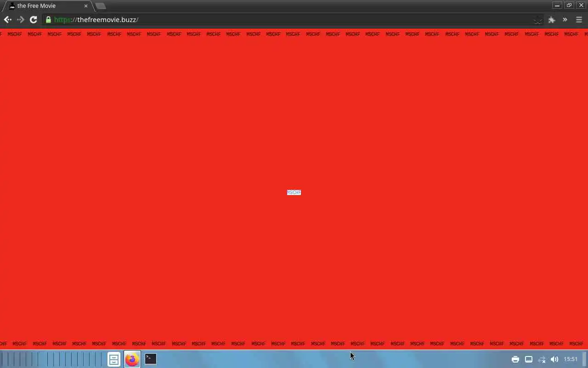
Task: Restore down the browser window
Action: 569,6
